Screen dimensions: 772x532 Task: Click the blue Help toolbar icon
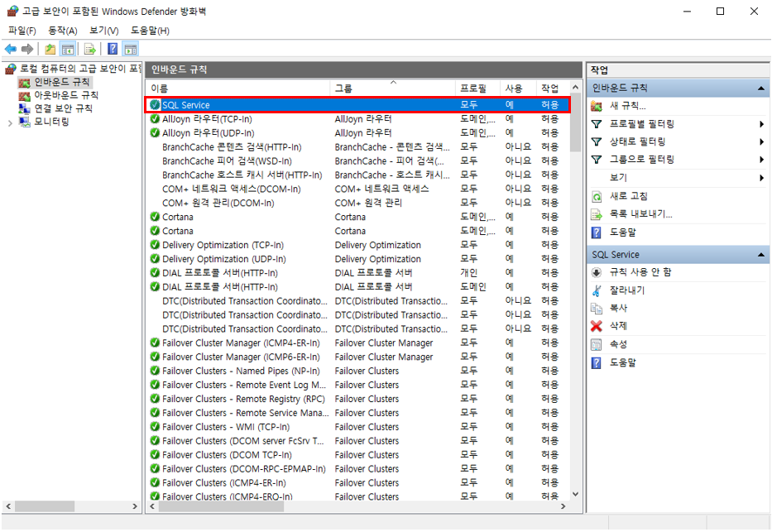click(113, 49)
